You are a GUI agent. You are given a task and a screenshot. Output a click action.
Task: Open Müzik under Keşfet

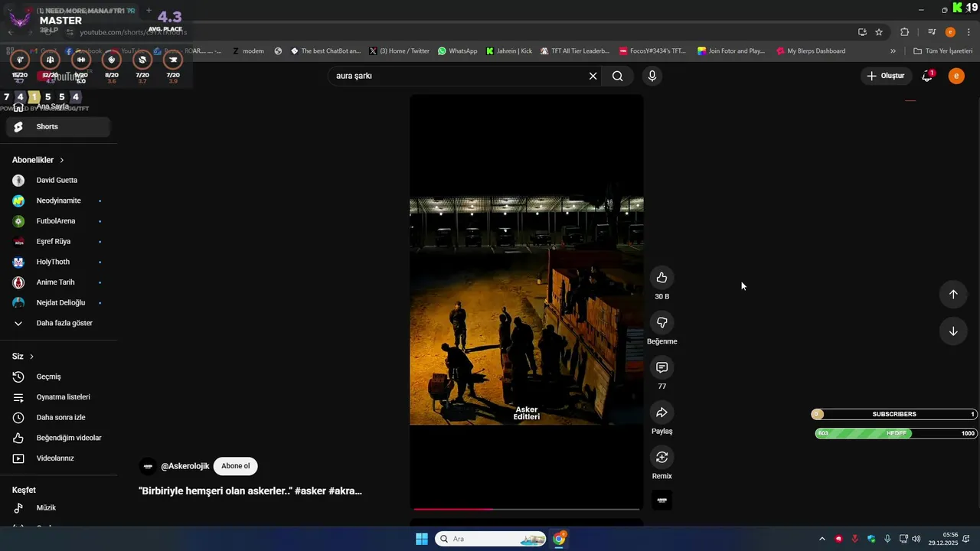point(58,508)
